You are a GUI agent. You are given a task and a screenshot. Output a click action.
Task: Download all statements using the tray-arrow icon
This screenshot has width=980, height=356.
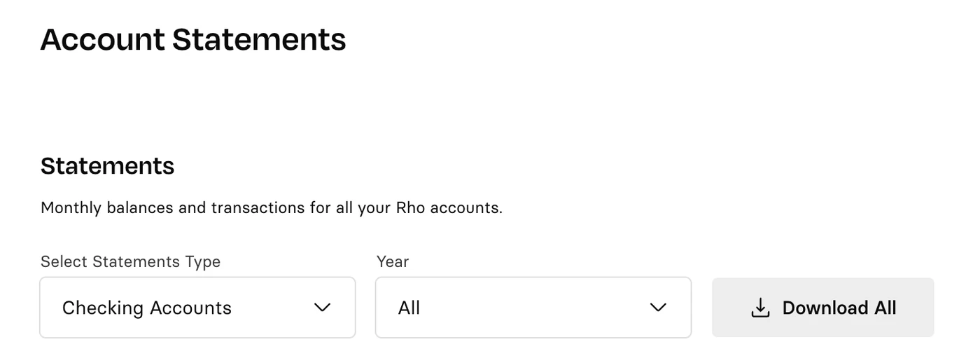(760, 308)
